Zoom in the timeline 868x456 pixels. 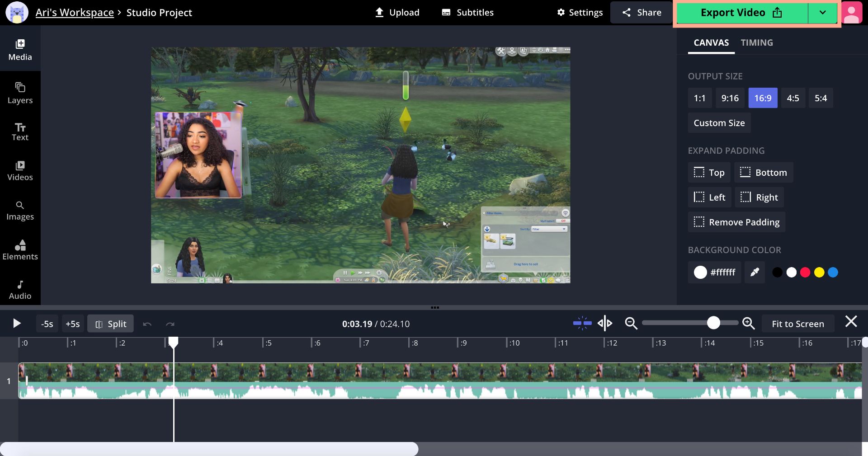pos(749,323)
